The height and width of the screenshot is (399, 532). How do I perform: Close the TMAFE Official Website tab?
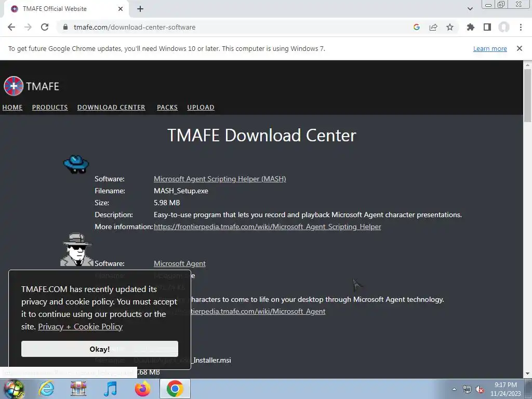pos(121,9)
